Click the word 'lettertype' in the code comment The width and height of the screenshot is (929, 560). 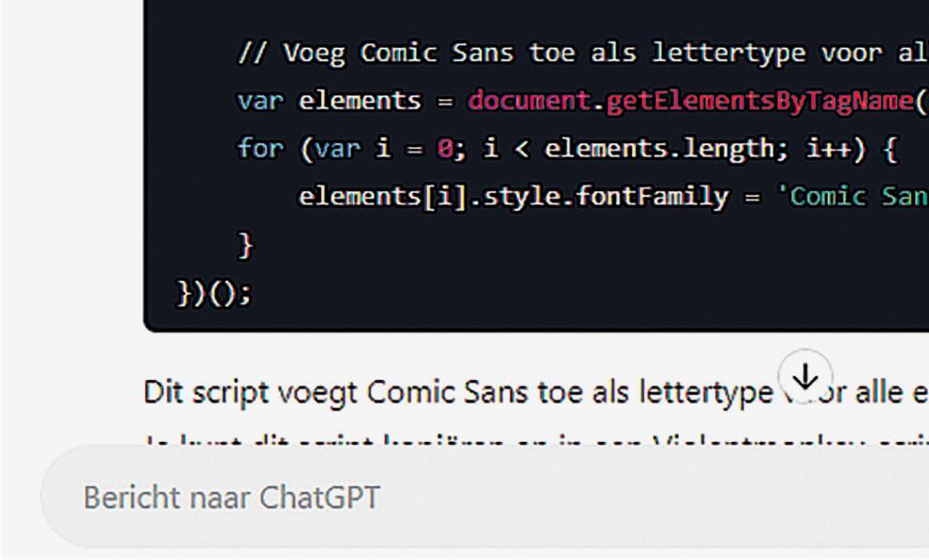click(729, 53)
